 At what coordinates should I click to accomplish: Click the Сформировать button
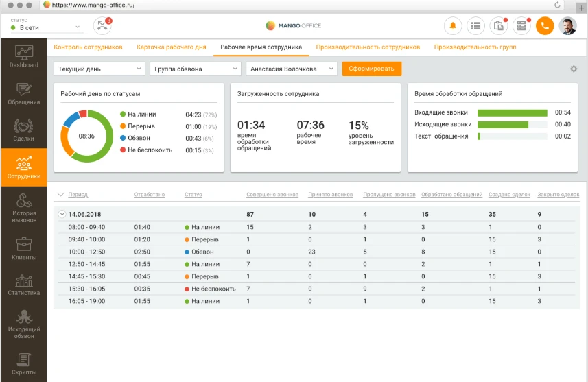372,69
